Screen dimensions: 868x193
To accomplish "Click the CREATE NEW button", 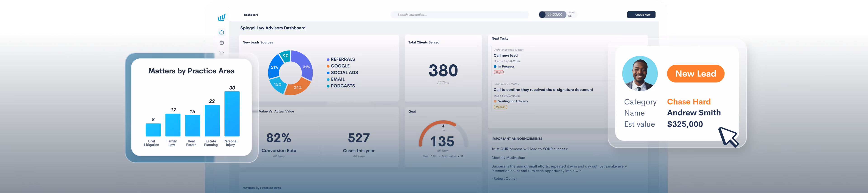I will click(641, 14).
